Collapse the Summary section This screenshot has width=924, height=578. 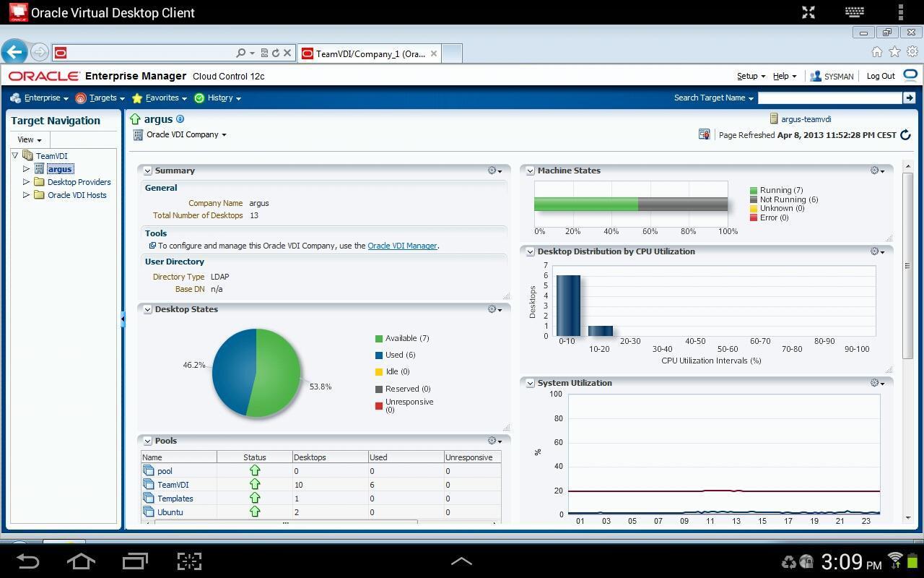pos(147,171)
